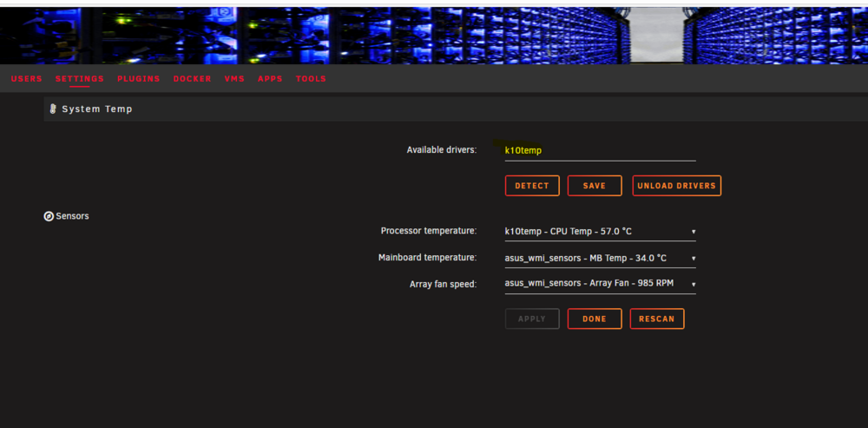Viewport: 868px width, 428px height.
Task: Switch to the Docker tab
Action: tap(192, 79)
